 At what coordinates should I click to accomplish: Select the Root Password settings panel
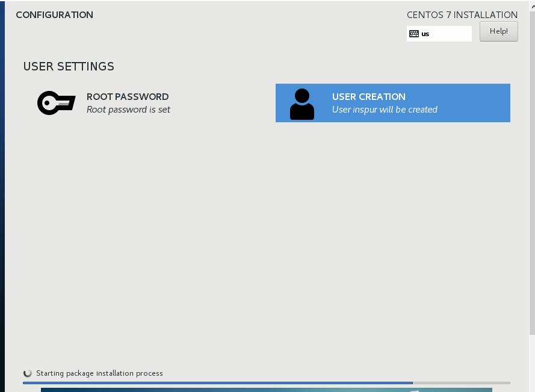[144, 102]
